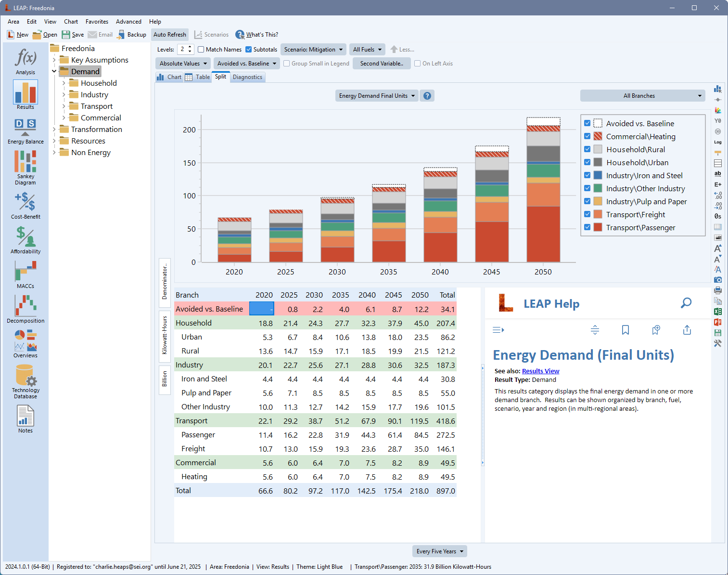Export chart to PowerPoint icon
The height and width of the screenshot is (575, 728).
(x=718, y=322)
